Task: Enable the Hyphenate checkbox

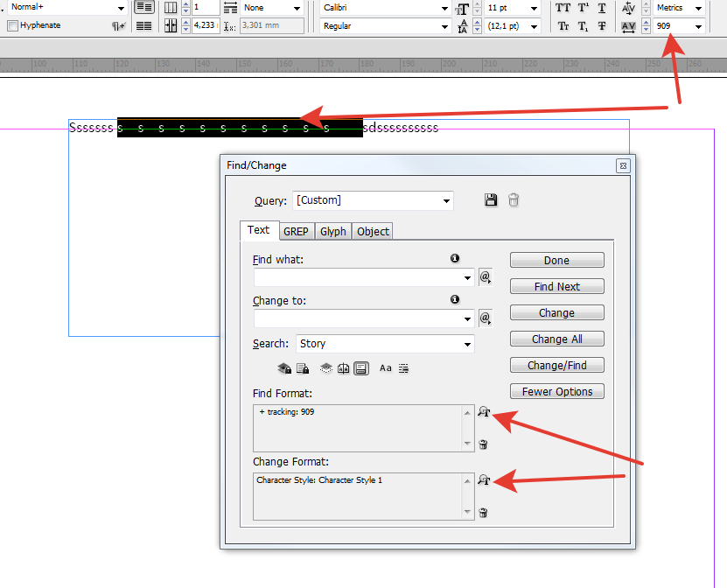Action: click(13, 25)
